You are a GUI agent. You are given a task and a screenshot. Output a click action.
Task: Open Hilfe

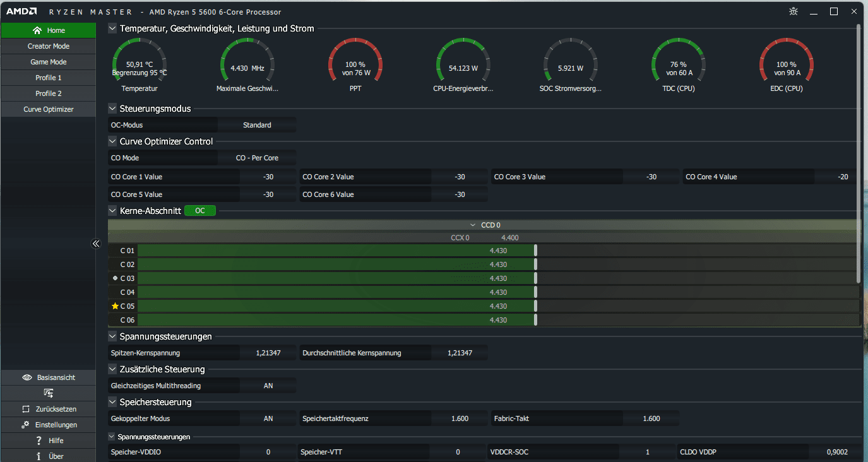49,441
